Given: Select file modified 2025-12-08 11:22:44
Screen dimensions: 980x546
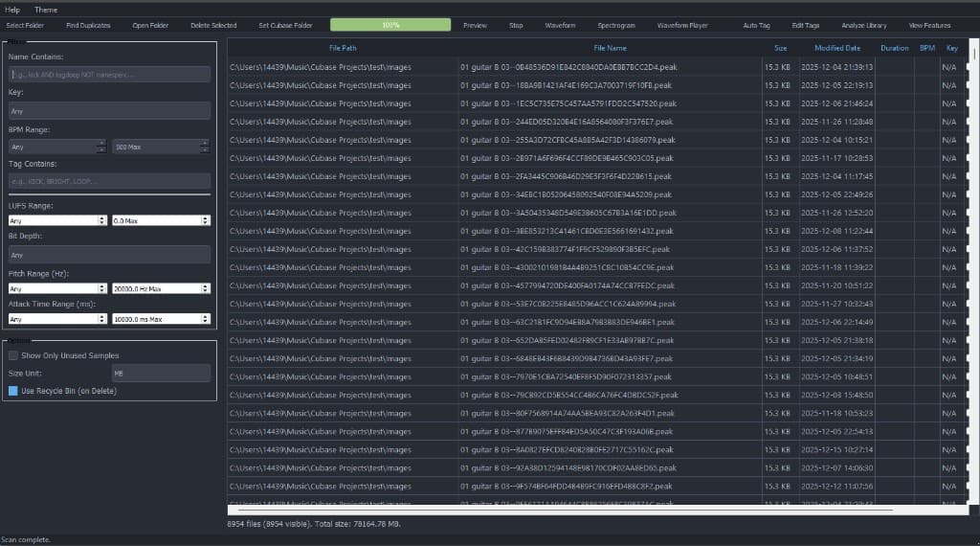Looking at the screenshot, I should [x=597, y=231].
